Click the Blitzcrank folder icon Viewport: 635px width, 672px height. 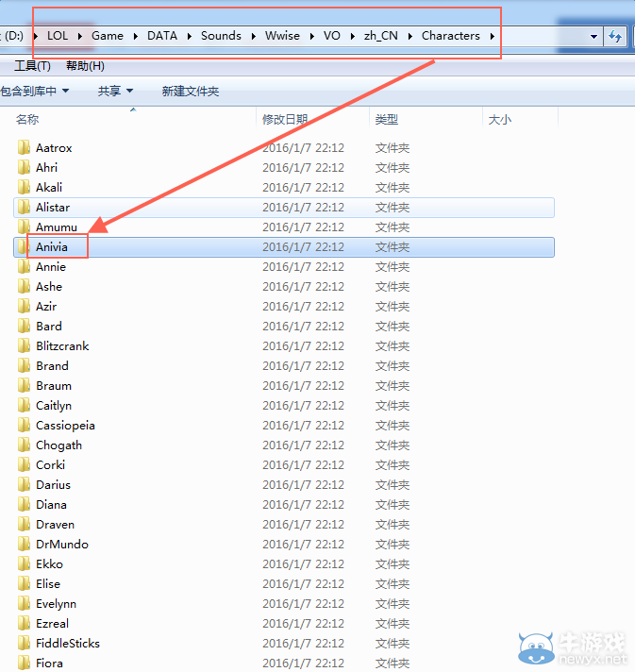pyautogui.click(x=24, y=345)
